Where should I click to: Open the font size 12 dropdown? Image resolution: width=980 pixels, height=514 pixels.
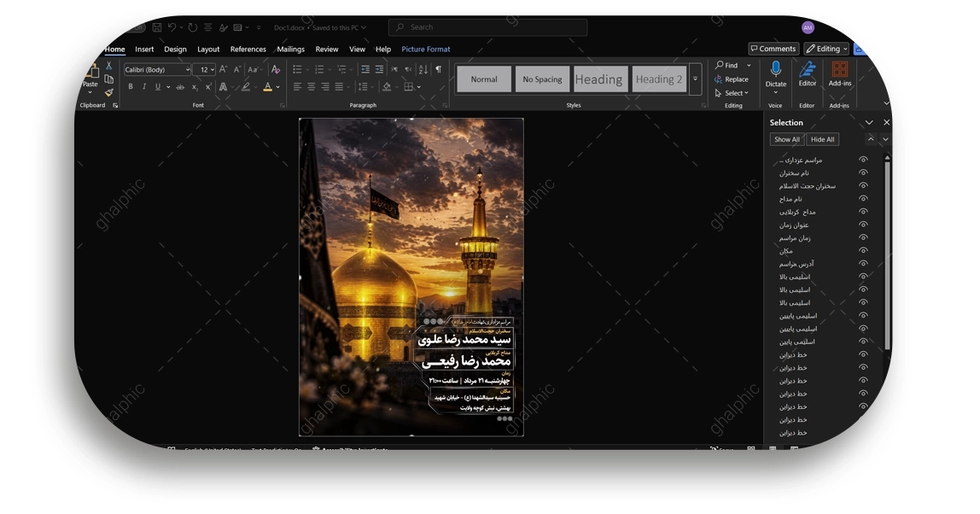pyautogui.click(x=213, y=69)
